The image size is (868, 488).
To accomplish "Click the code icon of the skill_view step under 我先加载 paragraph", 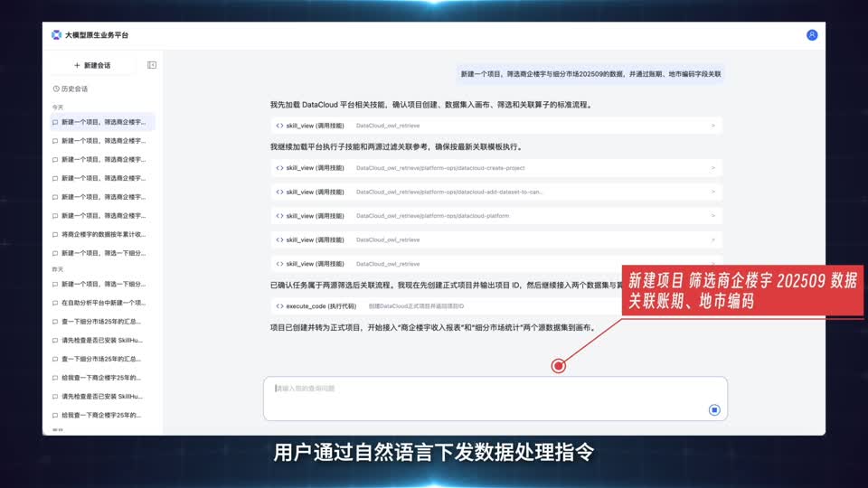I will pos(279,126).
